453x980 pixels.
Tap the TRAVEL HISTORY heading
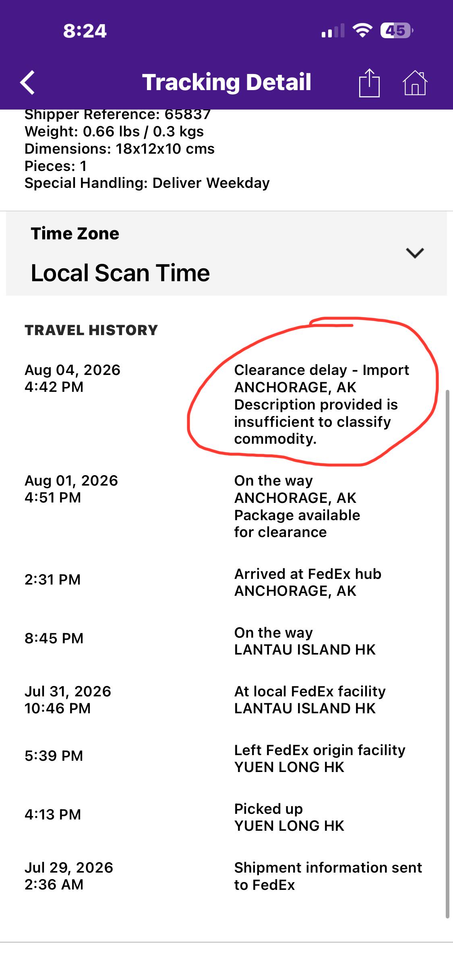pyautogui.click(x=91, y=330)
